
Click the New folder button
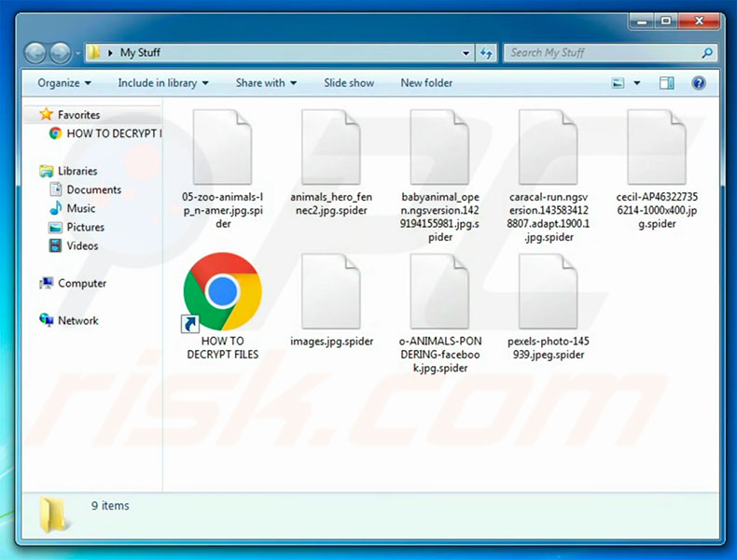pos(426,83)
